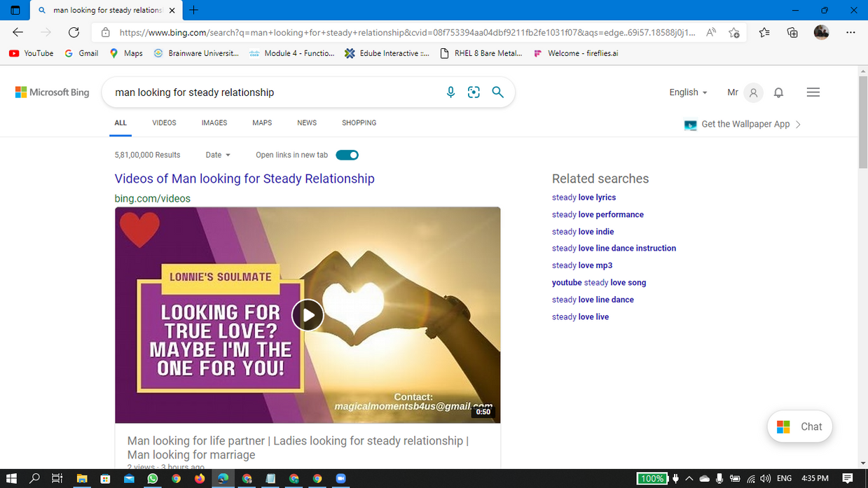
Task: Reload the page with refresh button
Action: tap(74, 32)
